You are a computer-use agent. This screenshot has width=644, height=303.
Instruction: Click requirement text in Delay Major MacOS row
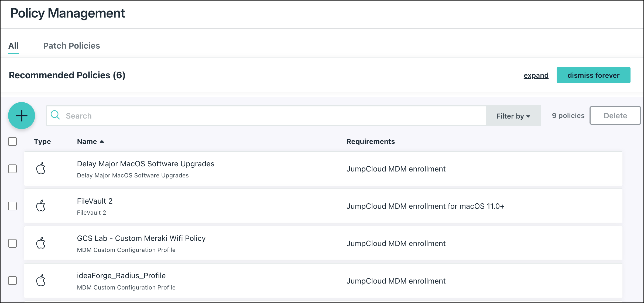coord(396,169)
